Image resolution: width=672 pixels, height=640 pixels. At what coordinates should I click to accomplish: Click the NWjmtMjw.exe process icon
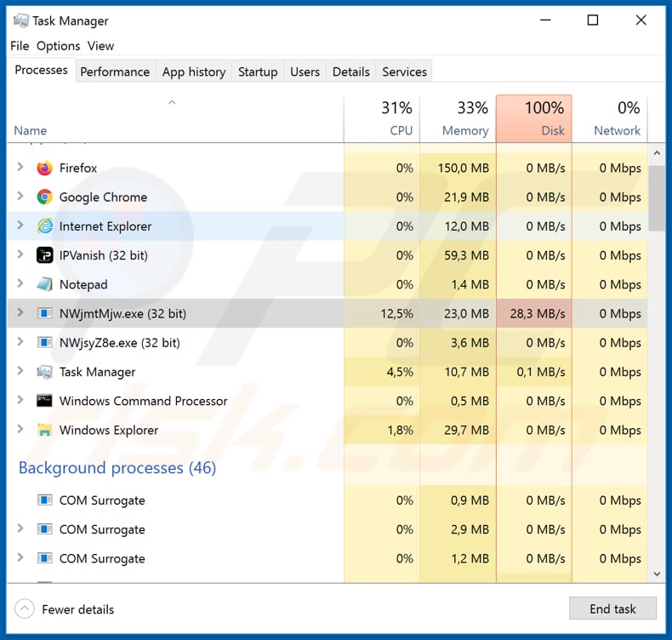coord(44,313)
